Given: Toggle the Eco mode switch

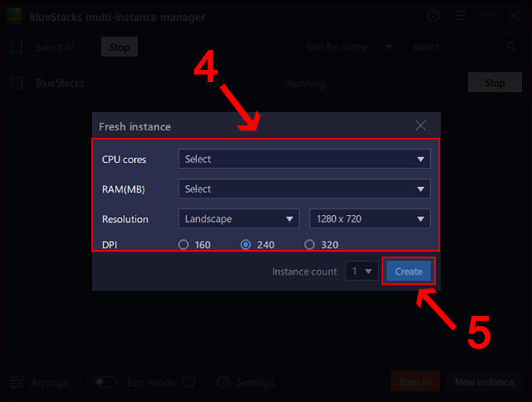Looking at the screenshot, I should tap(105, 382).
